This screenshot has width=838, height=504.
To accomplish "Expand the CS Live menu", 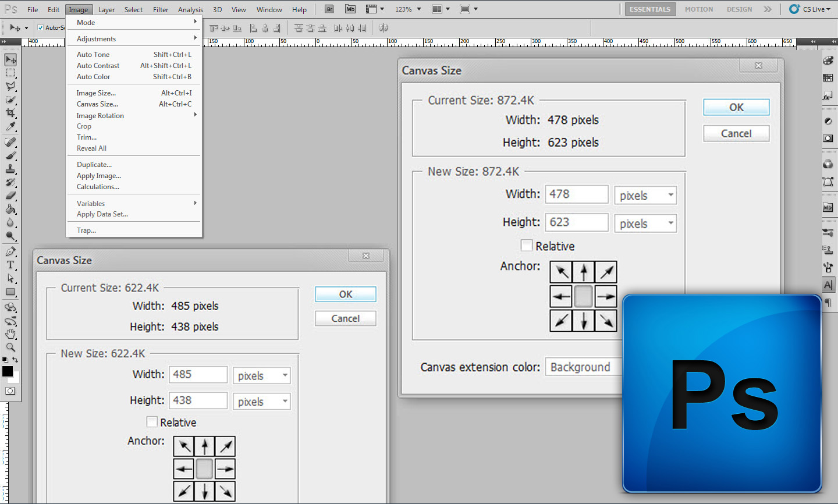I will click(x=810, y=9).
